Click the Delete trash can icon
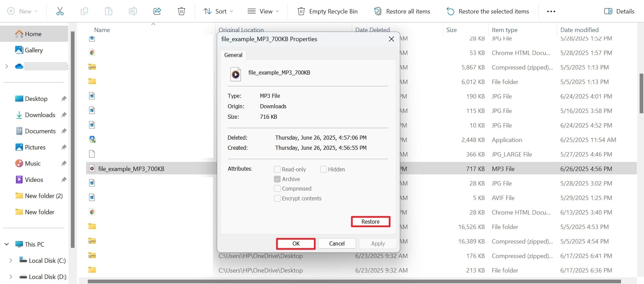Image resolution: width=644 pixels, height=284 pixels. (x=181, y=11)
